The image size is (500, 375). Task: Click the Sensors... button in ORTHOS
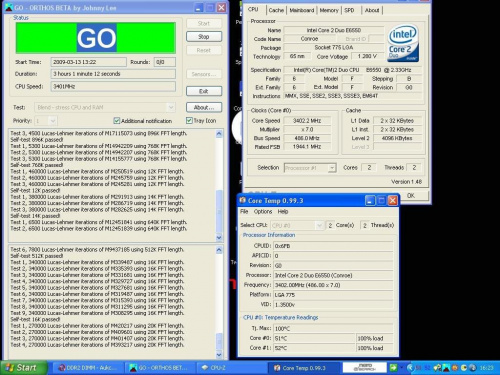click(204, 74)
